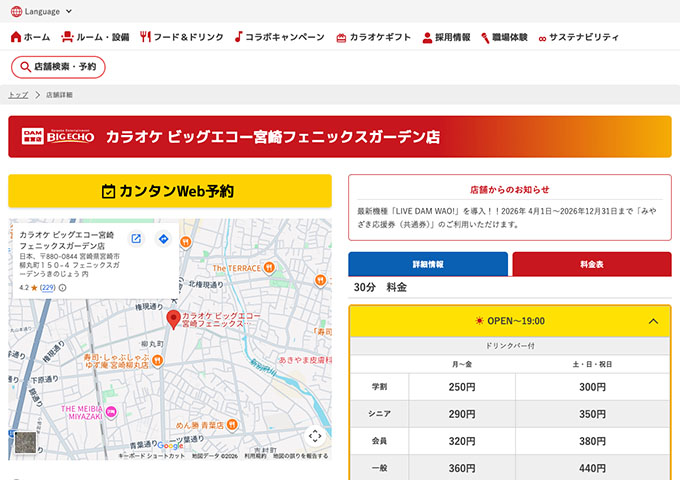Click めん勝 青葉店 map marker
This screenshot has height=480, width=680.
pyautogui.click(x=232, y=424)
